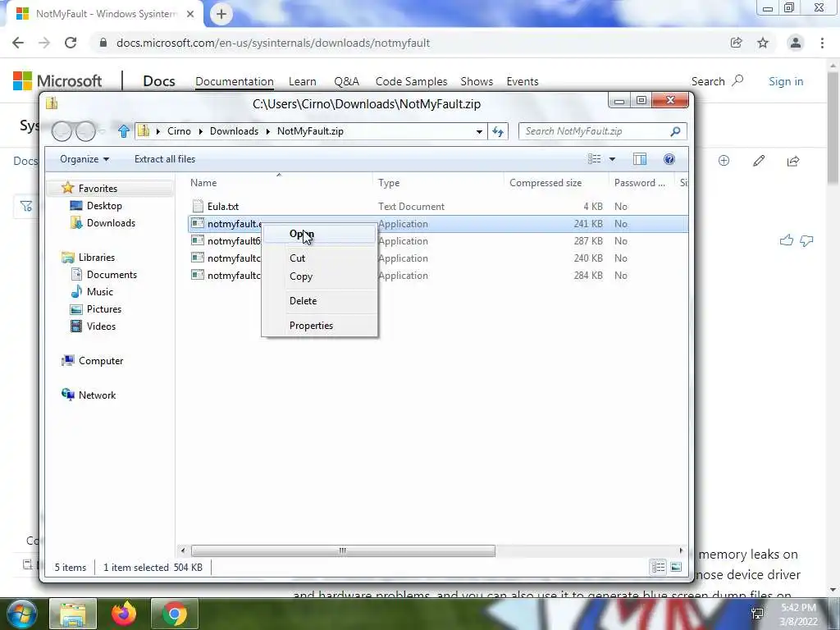Open Network in navigation pane
Screen dimensions: 840x630
tap(97, 395)
